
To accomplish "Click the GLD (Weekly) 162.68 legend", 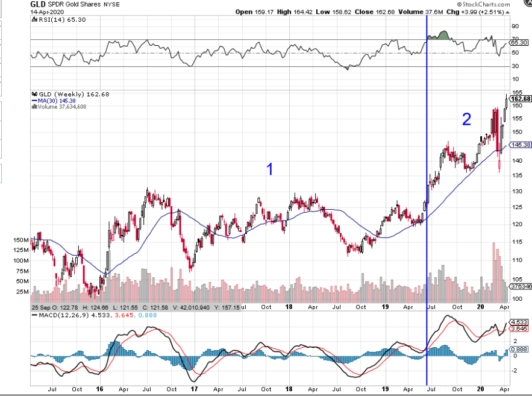I will coord(74,95).
